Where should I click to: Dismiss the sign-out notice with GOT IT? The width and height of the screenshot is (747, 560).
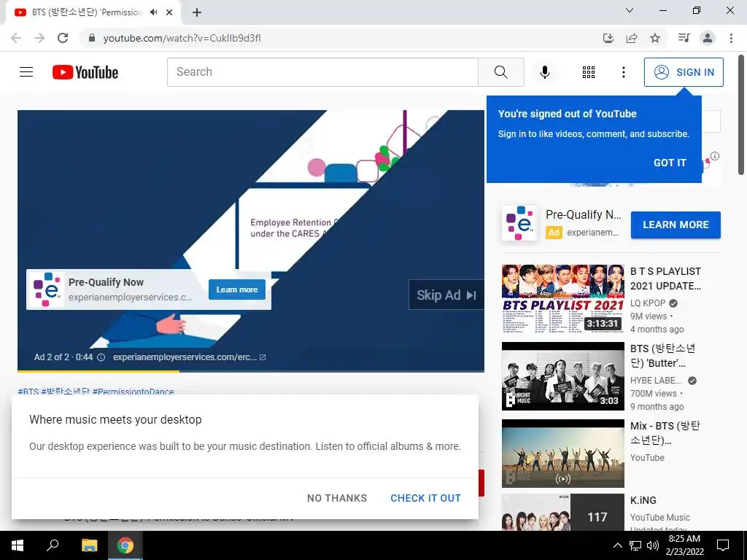pyautogui.click(x=670, y=163)
